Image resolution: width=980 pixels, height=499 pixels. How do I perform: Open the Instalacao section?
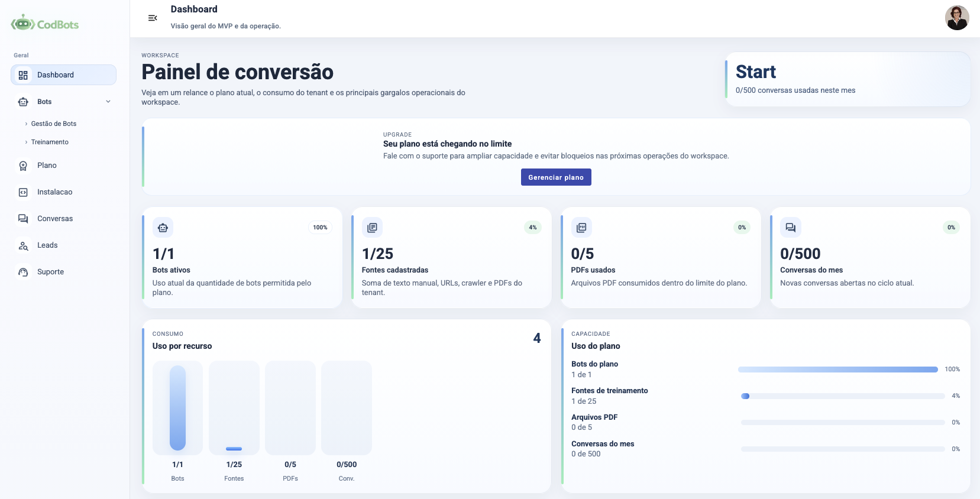[63, 192]
